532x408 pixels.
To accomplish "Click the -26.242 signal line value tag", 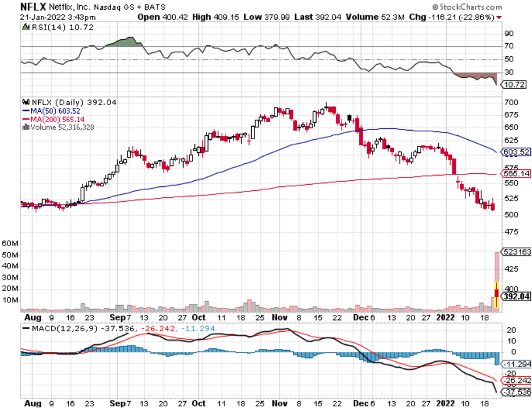I will click(516, 380).
